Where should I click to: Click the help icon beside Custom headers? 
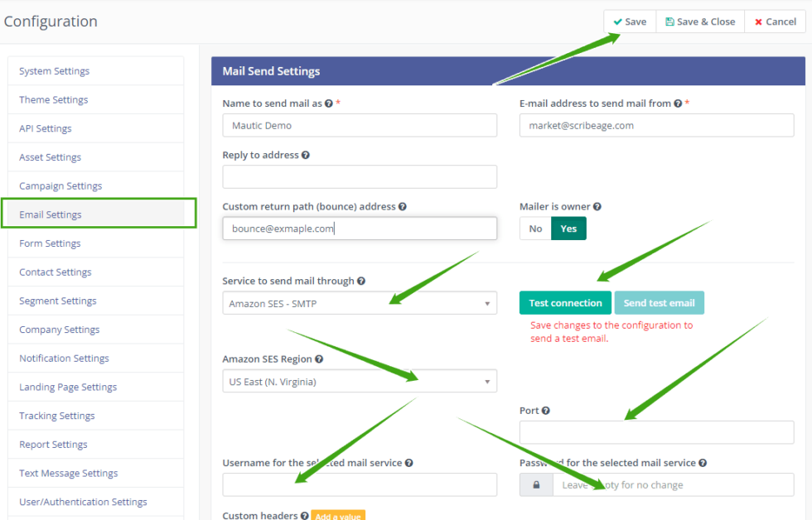click(x=305, y=514)
